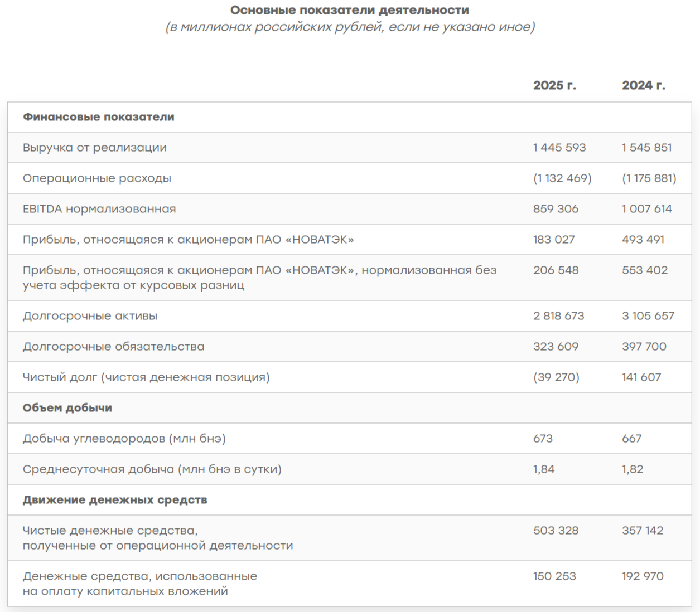This screenshot has width=700, height=612.
Task: Click the 'Объем добычи' section header
Action: pyautogui.click(x=67, y=408)
